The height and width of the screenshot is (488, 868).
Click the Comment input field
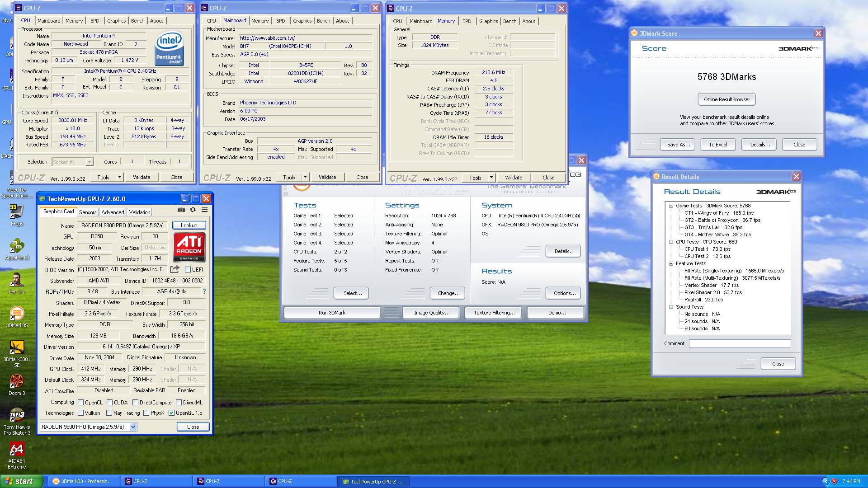(740, 344)
